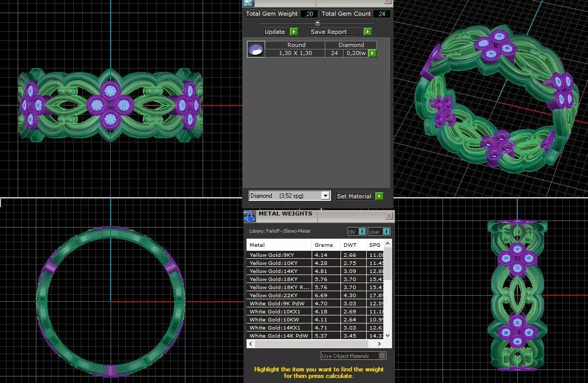Toggle Use Object Materials
This screenshot has height=383, width=588.
[x=353, y=356]
